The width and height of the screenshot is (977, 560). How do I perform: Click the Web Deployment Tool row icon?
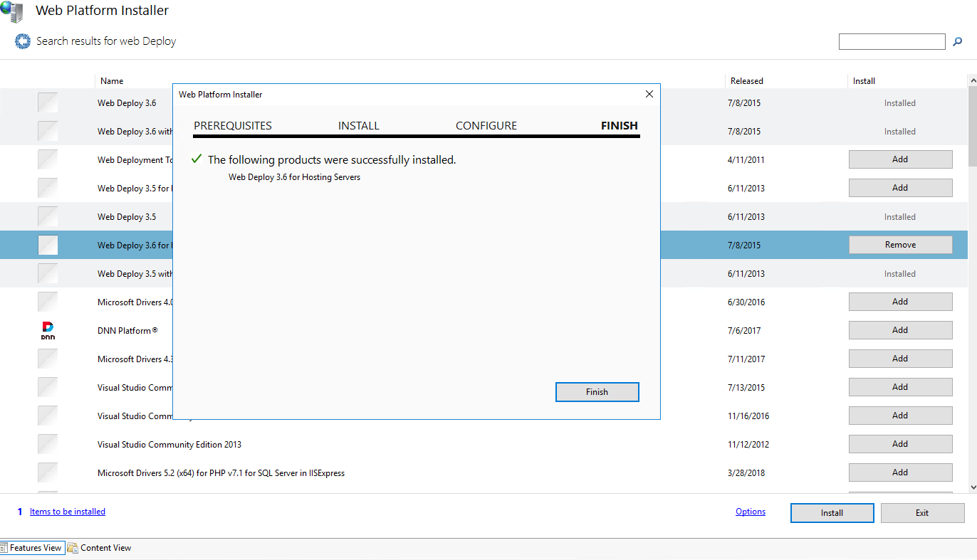(x=48, y=159)
